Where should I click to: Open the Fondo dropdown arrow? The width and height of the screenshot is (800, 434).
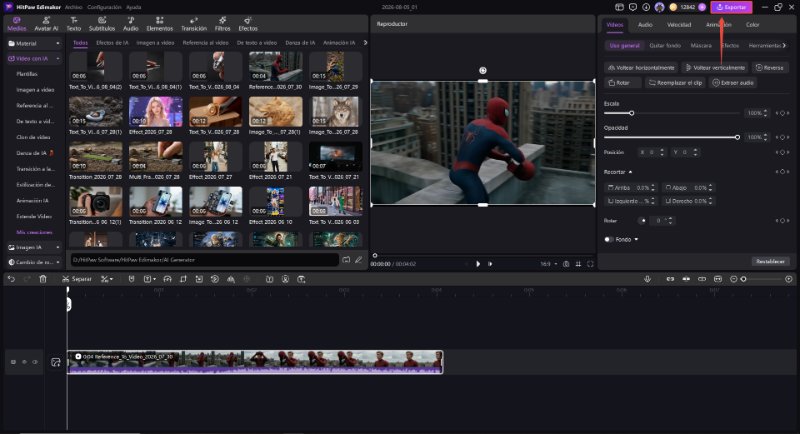(636, 239)
